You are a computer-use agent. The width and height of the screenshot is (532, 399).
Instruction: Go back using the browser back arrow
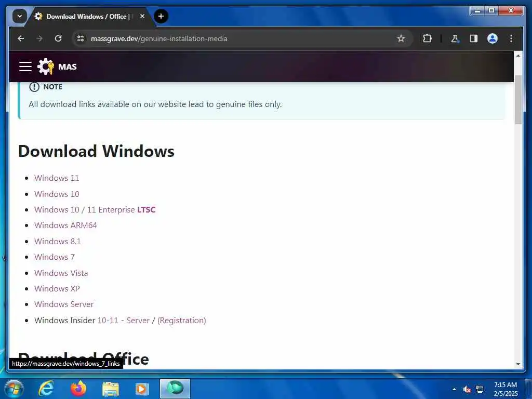pos(21,38)
